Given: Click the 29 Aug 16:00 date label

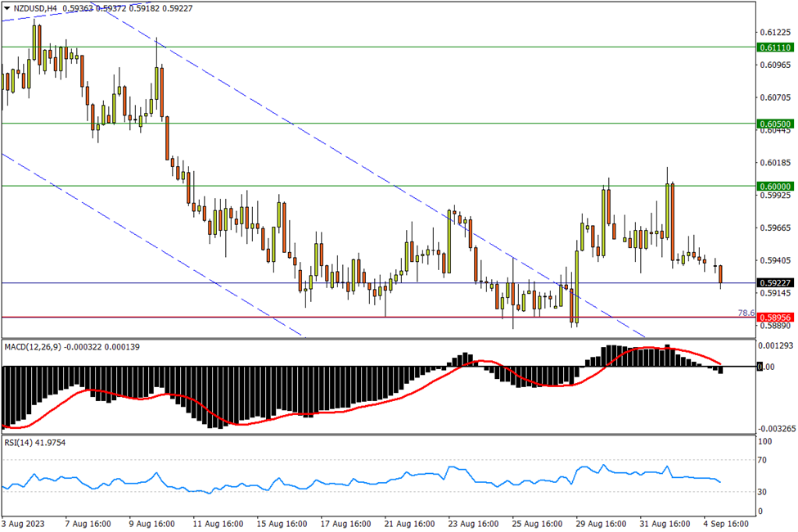Looking at the screenshot, I should pos(603,522).
